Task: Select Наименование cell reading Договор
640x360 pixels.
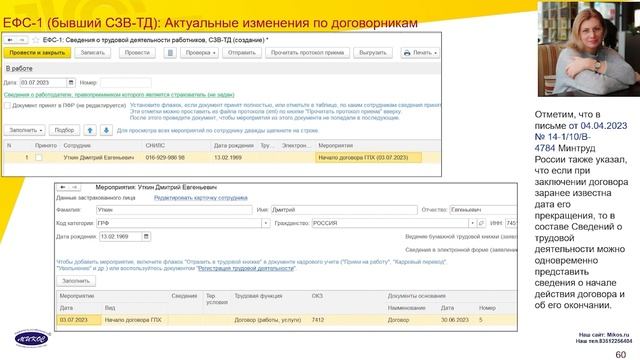Action: (x=398, y=320)
